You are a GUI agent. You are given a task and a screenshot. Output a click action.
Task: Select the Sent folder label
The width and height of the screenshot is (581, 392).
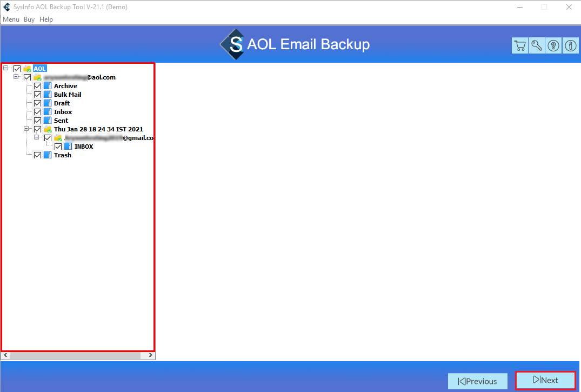point(61,121)
